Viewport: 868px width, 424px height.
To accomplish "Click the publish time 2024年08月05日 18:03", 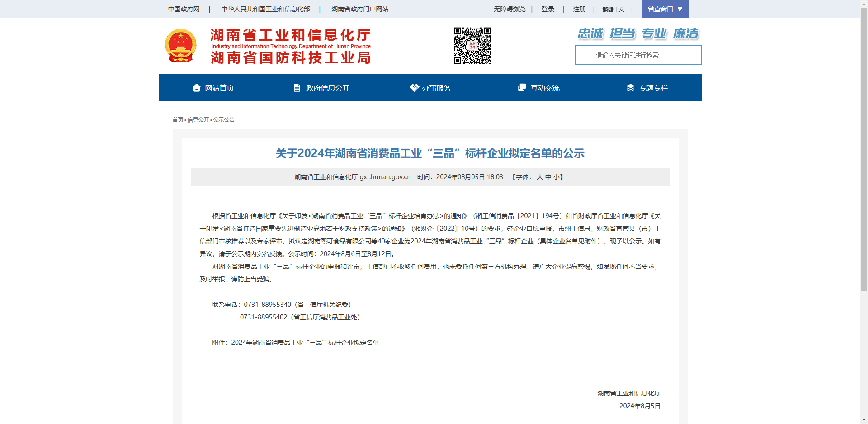I will tap(470, 177).
